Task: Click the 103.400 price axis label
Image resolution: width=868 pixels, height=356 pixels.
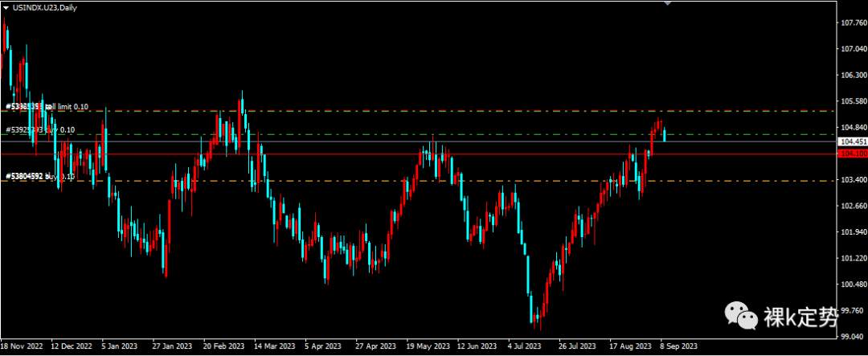Action: (853, 179)
